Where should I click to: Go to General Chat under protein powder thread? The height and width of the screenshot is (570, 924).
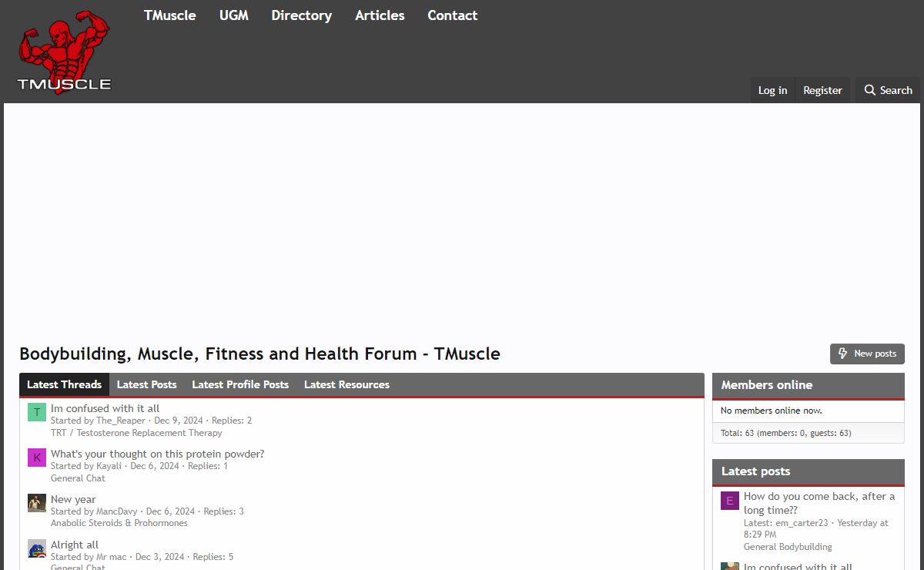coord(78,478)
